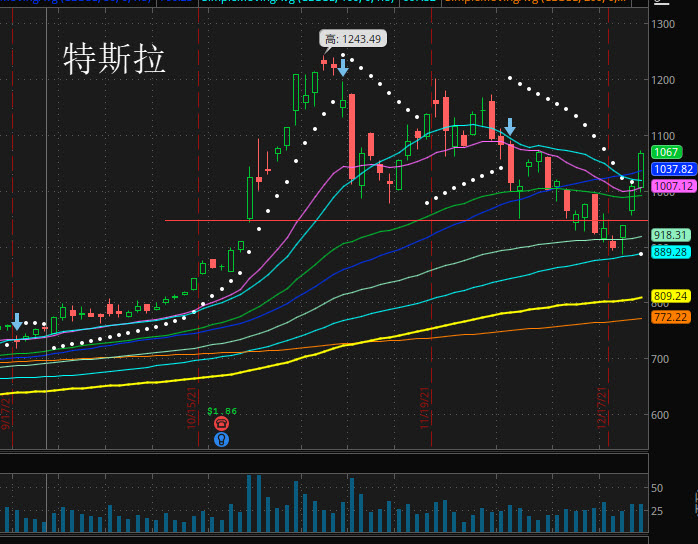Click the pale green 918.31 price label
The image size is (698, 544).
670,235
